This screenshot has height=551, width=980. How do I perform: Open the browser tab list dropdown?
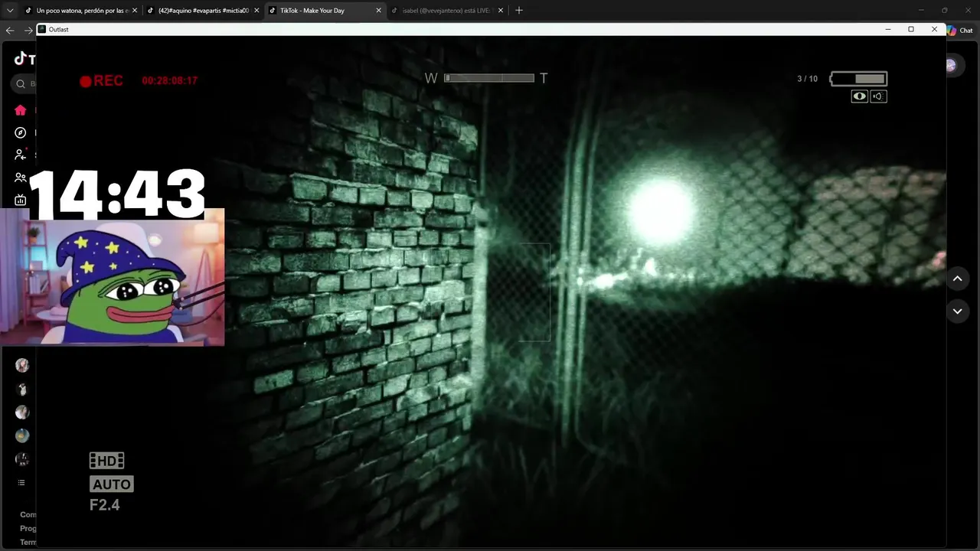[x=10, y=10]
